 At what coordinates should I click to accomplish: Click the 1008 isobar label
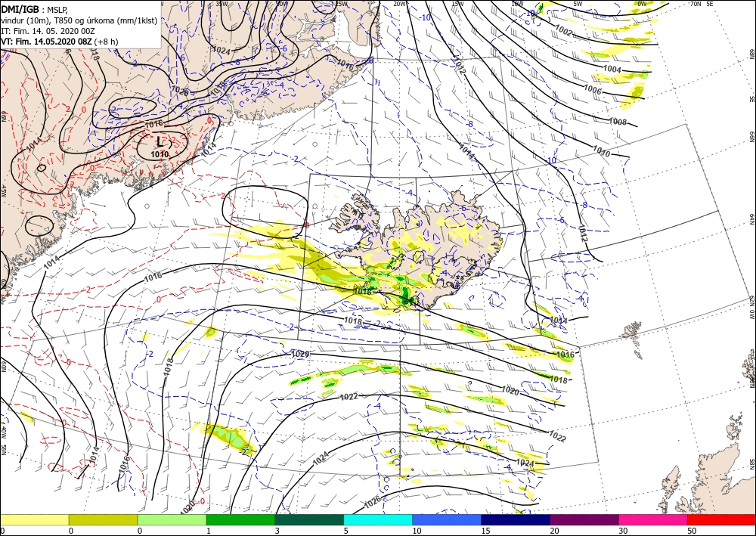[x=618, y=122]
